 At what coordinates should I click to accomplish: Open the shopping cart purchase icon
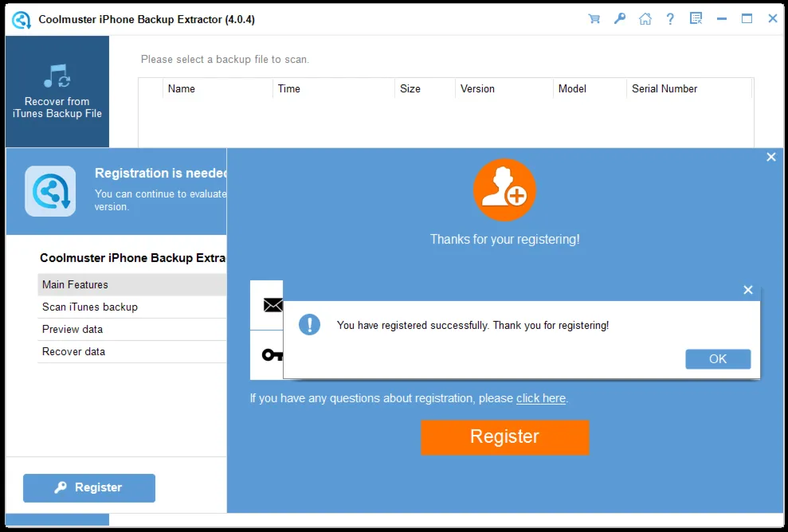pos(594,19)
